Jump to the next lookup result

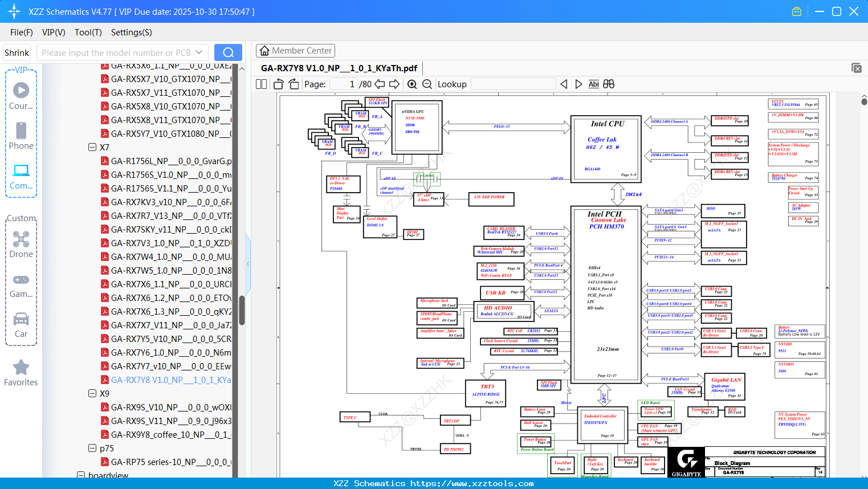[x=578, y=84]
